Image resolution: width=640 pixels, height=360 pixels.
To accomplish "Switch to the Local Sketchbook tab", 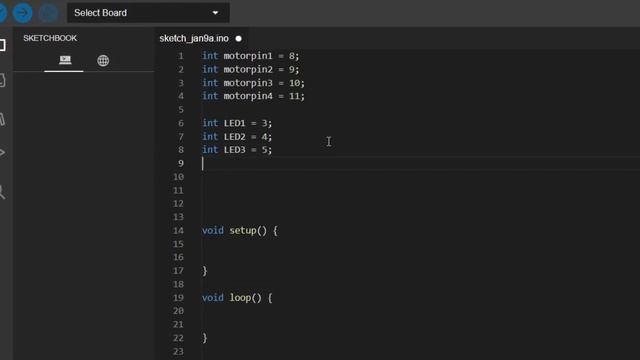I will point(65,60).
